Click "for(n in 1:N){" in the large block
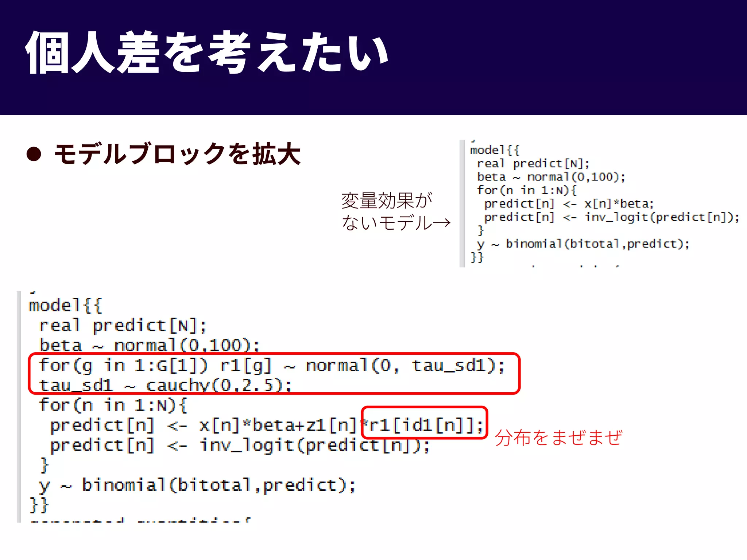This screenshot has height=560, width=747. click(113, 405)
